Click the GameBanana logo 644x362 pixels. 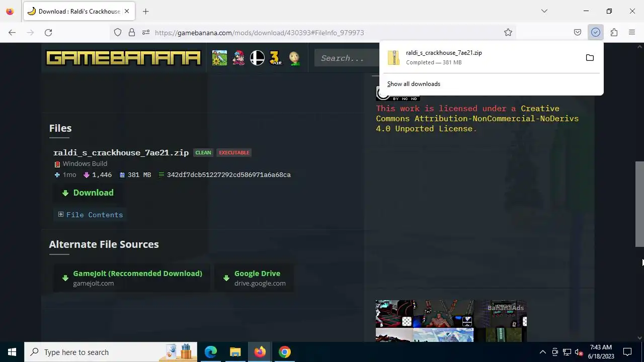(x=123, y=58)
